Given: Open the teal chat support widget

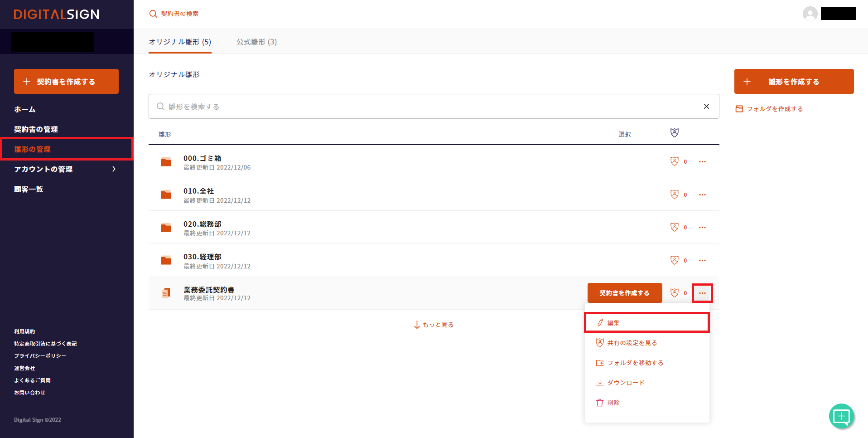Looking at the screenshot, I should pyautogui.click(x=841, y=416).
